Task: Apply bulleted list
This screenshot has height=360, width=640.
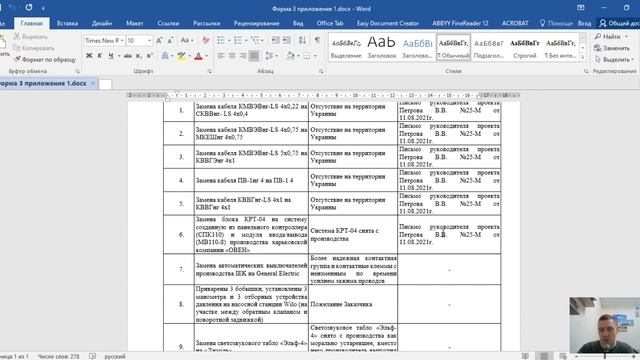Action: pyautogui.click(x=221, y=40)
